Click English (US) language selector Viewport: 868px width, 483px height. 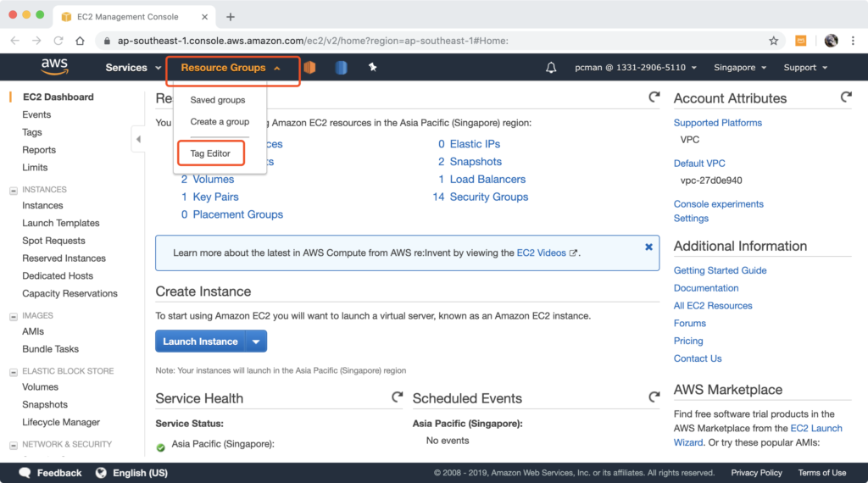(140, 473)
